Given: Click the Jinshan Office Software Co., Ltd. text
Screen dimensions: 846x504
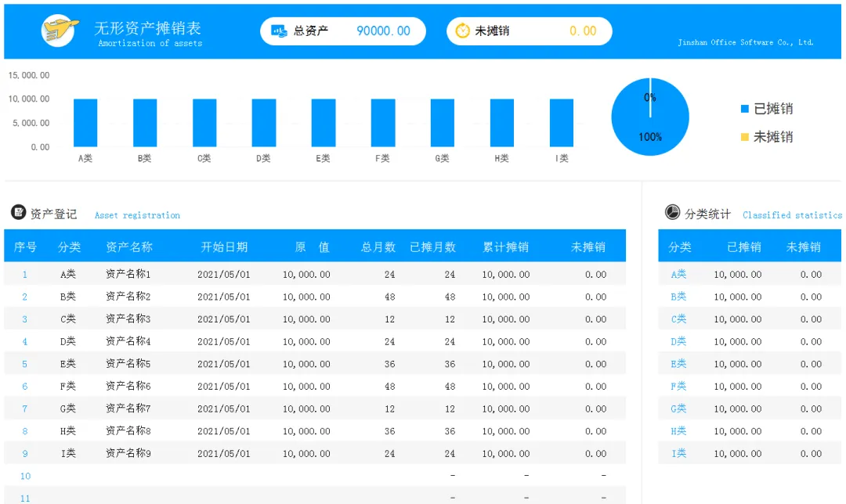Looking at the screenshot, I should 746,42.
